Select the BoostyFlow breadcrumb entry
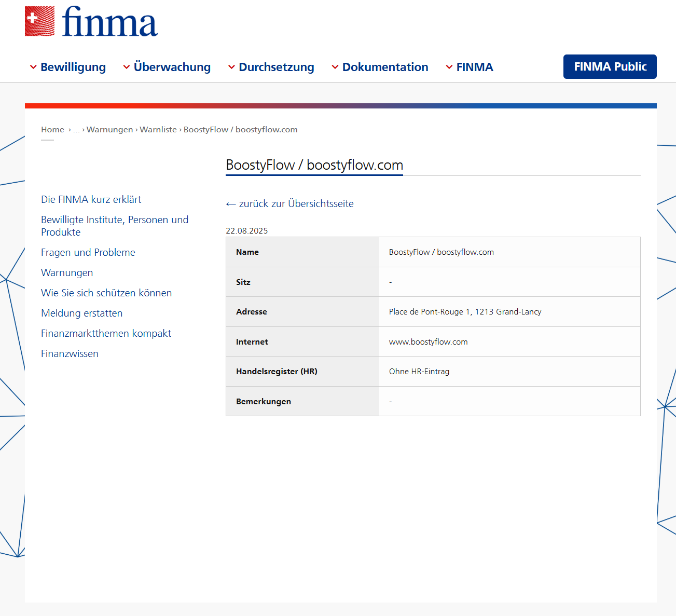The height and width of the screenshot is (616, 676). tap(241, 130)
